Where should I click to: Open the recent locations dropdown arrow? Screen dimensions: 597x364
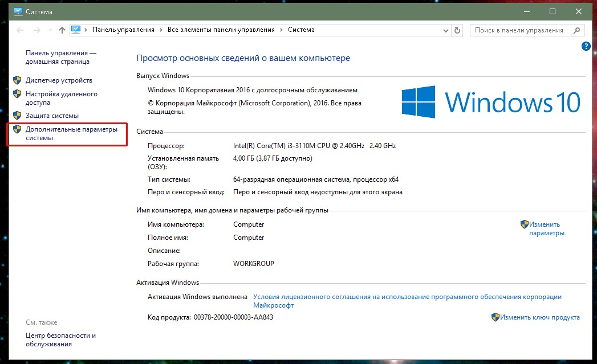coord(50,30)
